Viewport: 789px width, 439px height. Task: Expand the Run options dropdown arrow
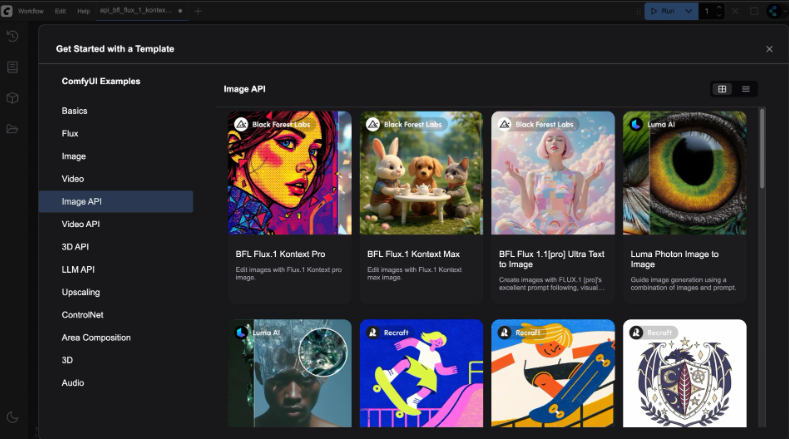pos(688,11)
